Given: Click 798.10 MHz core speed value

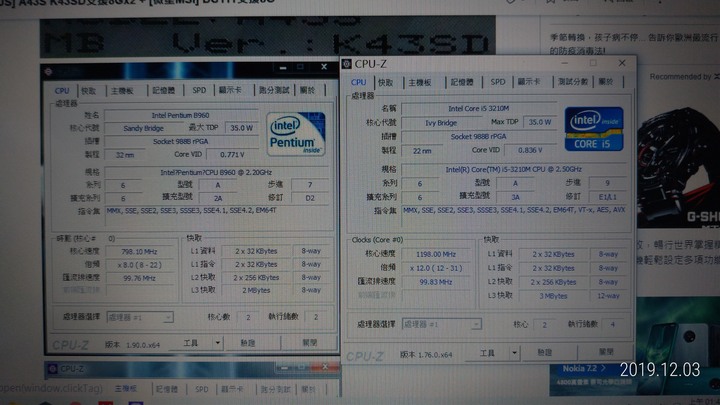Looking at the screenshot, I should (139, 252).
